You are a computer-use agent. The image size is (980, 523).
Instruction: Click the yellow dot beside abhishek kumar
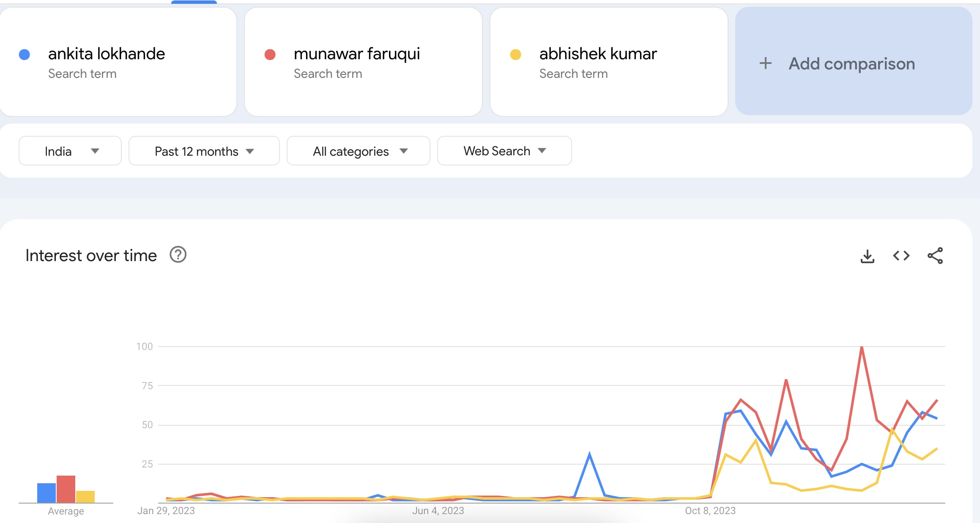point(515,55)
